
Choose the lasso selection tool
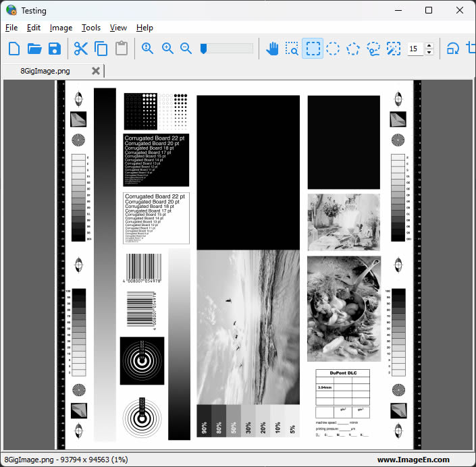(373, 49)
